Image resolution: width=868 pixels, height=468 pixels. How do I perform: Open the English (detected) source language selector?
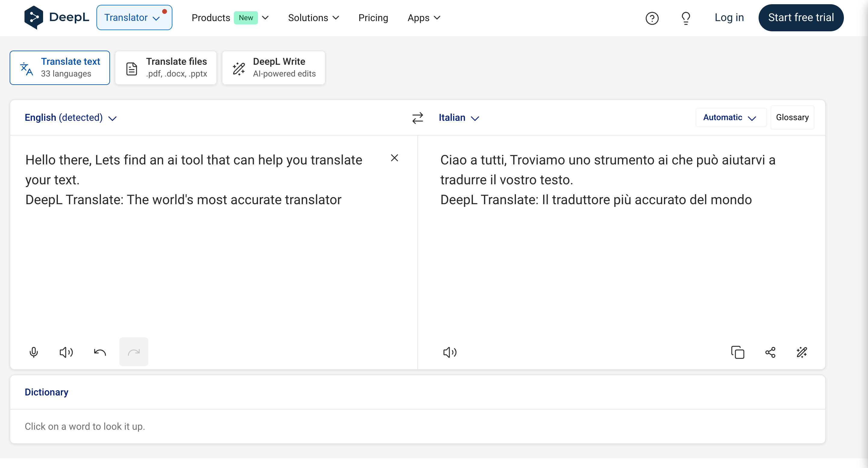71,118
